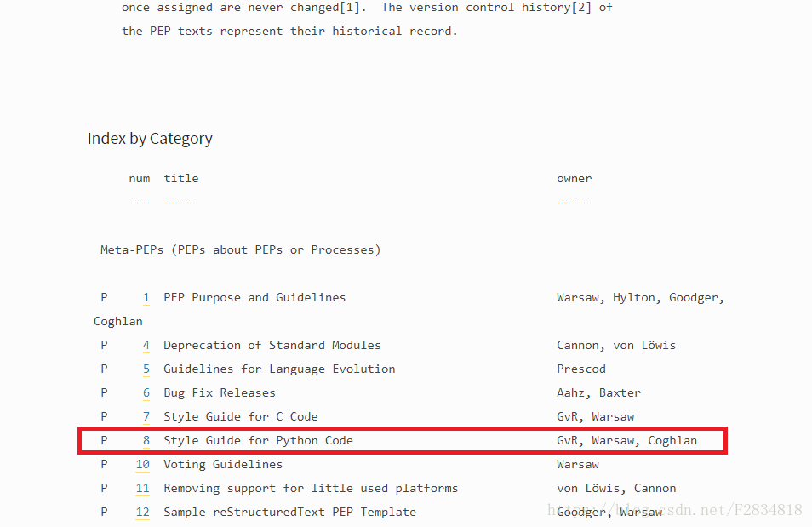Click owner 'Warsaw, Hylton, Goodger,'
The image size is (812, 527).
coord(641,298)
